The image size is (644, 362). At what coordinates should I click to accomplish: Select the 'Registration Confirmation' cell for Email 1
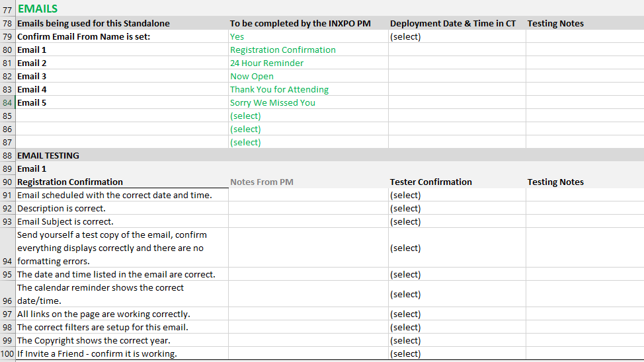pyautogui.click(x=282, y=50)
